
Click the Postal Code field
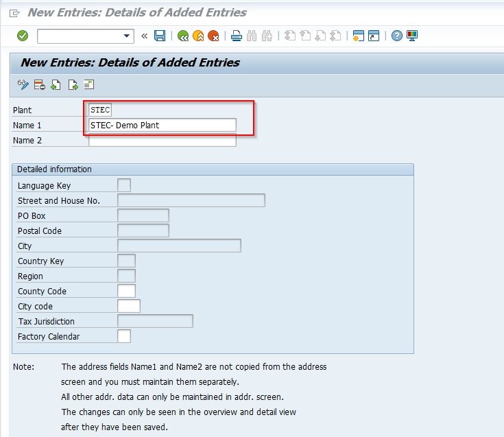[x=143, y=231]
